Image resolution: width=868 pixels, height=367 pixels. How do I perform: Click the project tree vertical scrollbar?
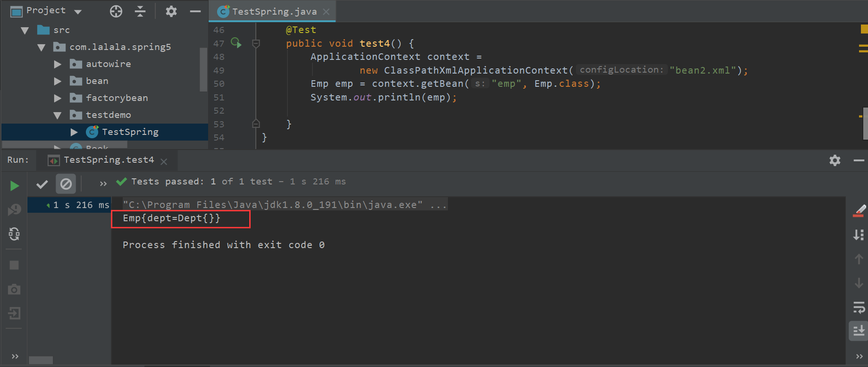[203, 69]
